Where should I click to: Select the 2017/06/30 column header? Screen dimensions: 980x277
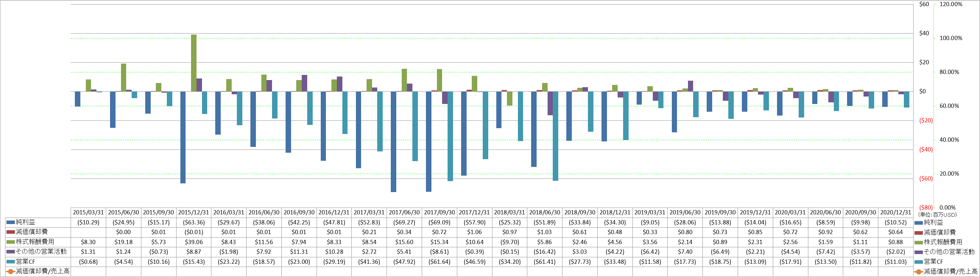(404, 212)
